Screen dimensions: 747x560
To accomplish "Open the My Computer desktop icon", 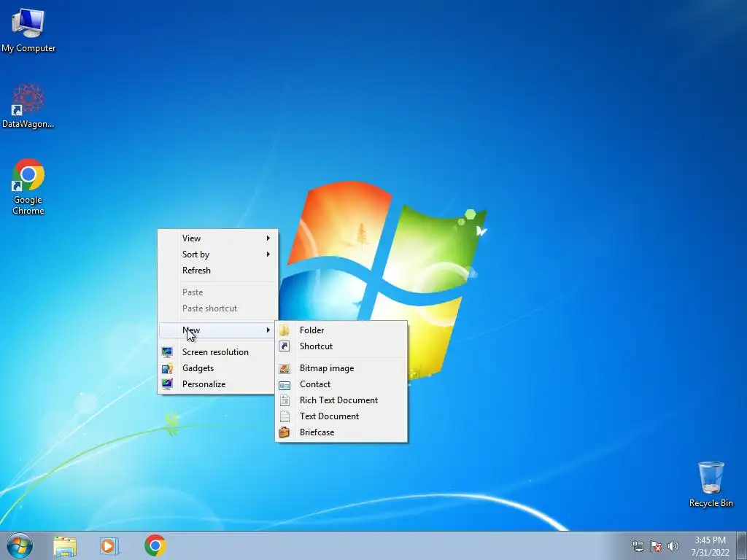I will coord(28,30).
